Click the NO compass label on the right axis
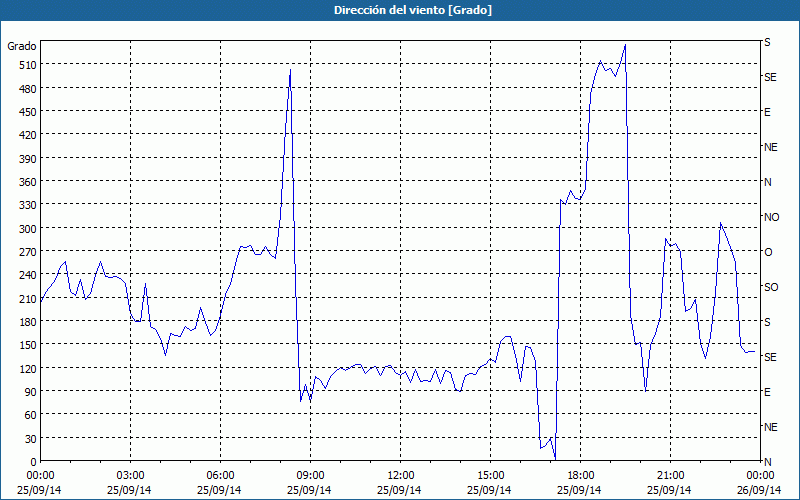Image resolution: width=800 pixels, height=500 pixels. click(x=771, y=217)
